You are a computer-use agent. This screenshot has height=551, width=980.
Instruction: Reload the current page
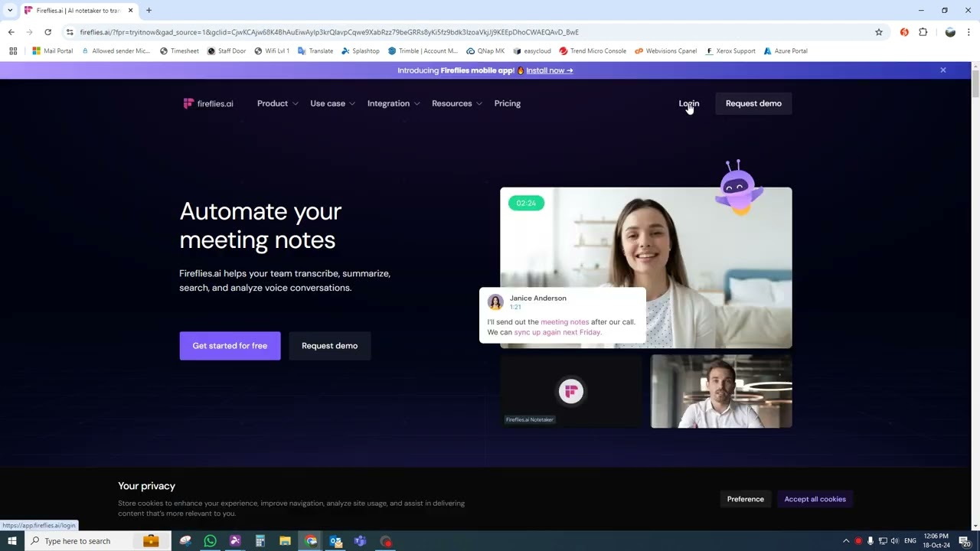point(47,32)
